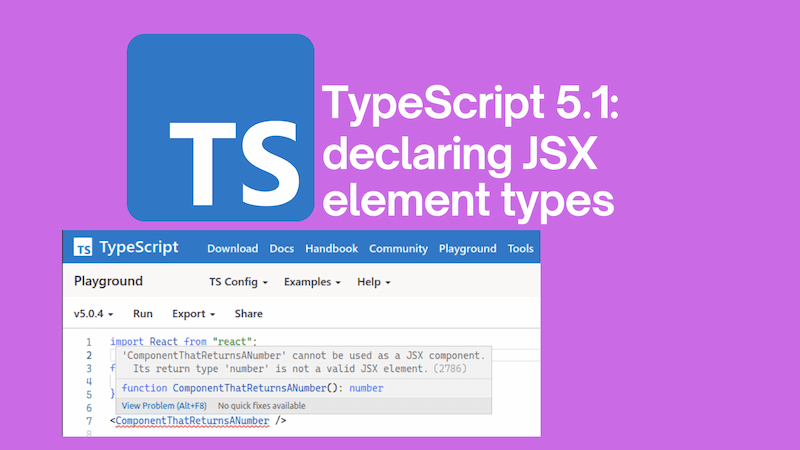Click line number 1 in gutter
Viewport: 800px width, 450px height.
coord(89,342)
